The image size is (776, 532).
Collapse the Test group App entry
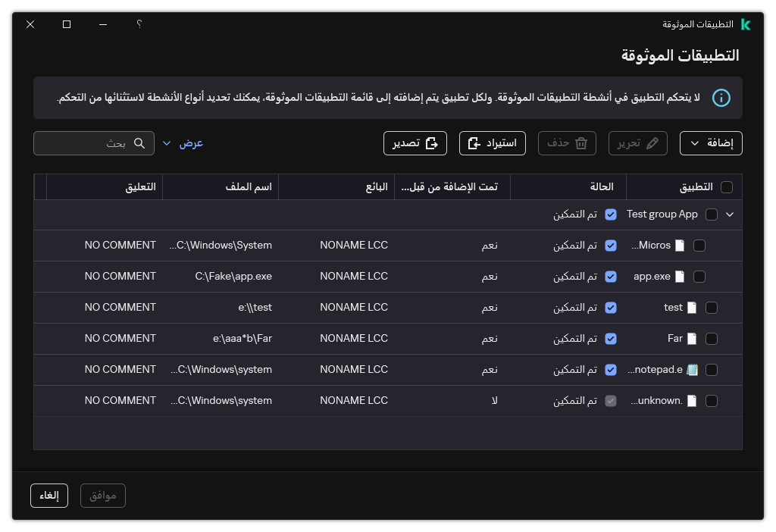click(730, 214)
